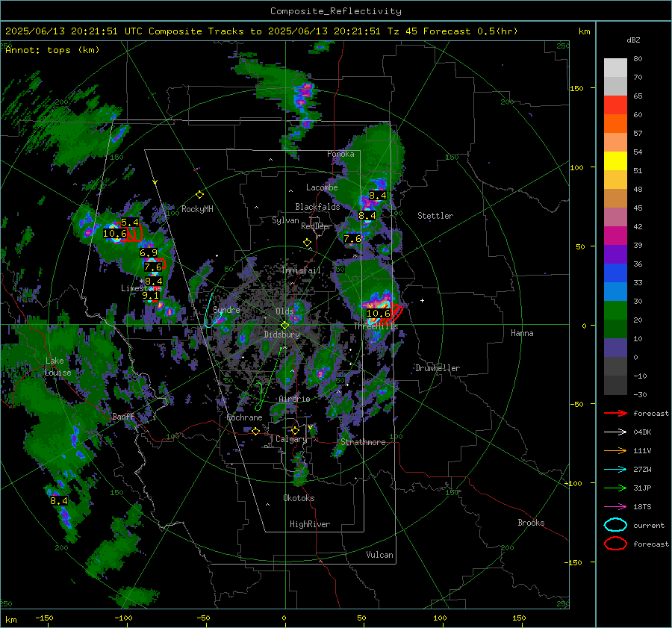Click the 'Calgary' city label
This screenshot has height=628, width=672.
291,439
